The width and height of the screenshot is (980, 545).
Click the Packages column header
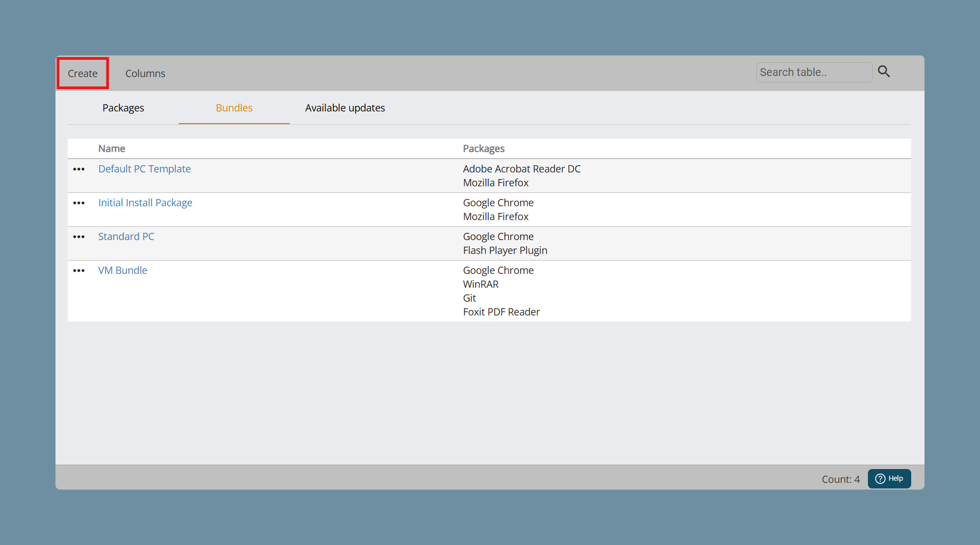pos(484,149)
